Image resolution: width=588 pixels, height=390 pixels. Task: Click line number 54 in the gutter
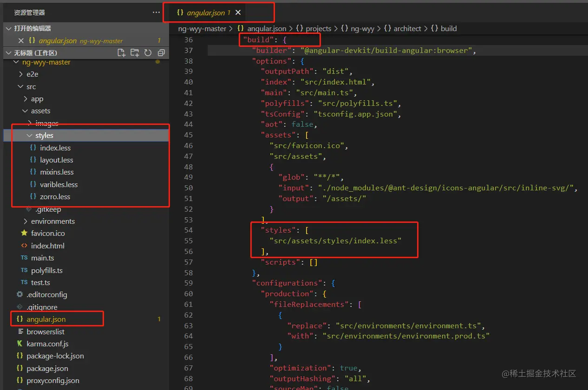tap(188, 230)
